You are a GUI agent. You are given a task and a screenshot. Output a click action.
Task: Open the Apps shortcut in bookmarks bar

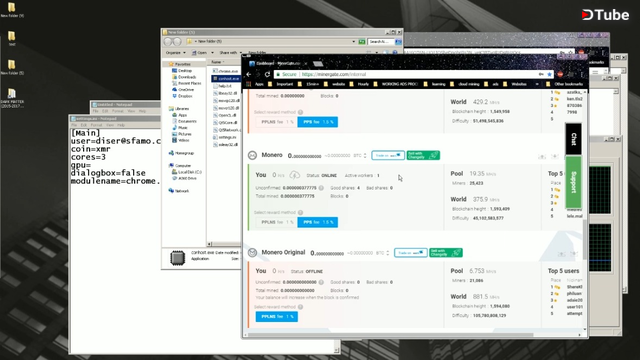coord(256,84)
